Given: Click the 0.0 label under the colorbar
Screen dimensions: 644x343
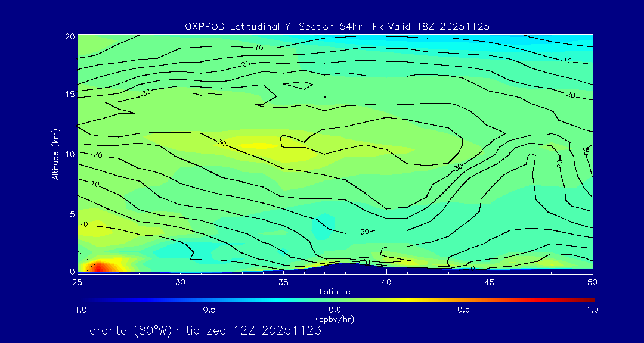Looking at the screenshot, I should point(335,310).
